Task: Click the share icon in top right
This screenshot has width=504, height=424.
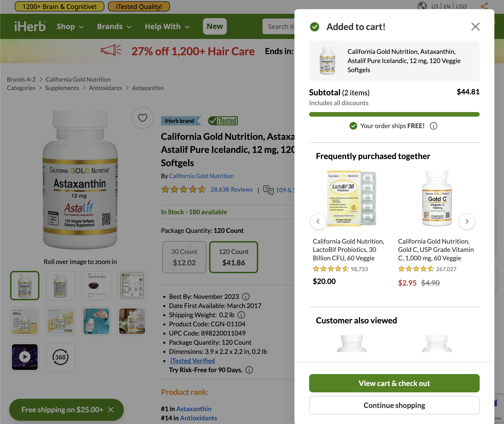Action: (x=484, y=6)
